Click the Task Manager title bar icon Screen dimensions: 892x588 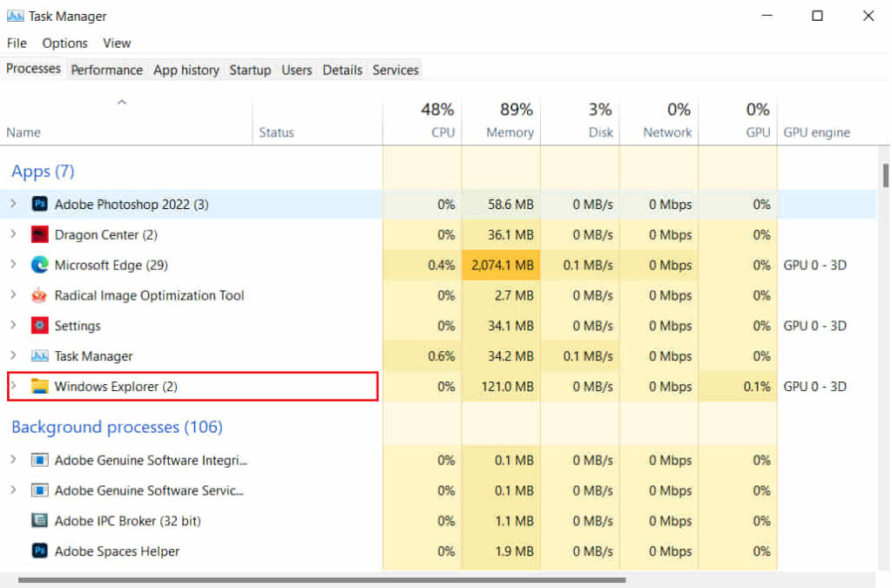point(15,16)
